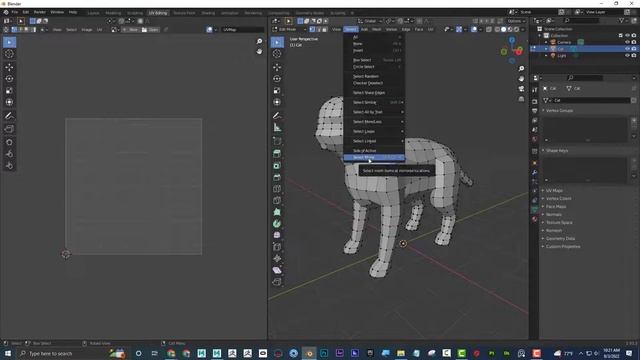Click Windows taskbar search box
The width and height of the screenshot is (640, 360).
click(x=61, y=353)
